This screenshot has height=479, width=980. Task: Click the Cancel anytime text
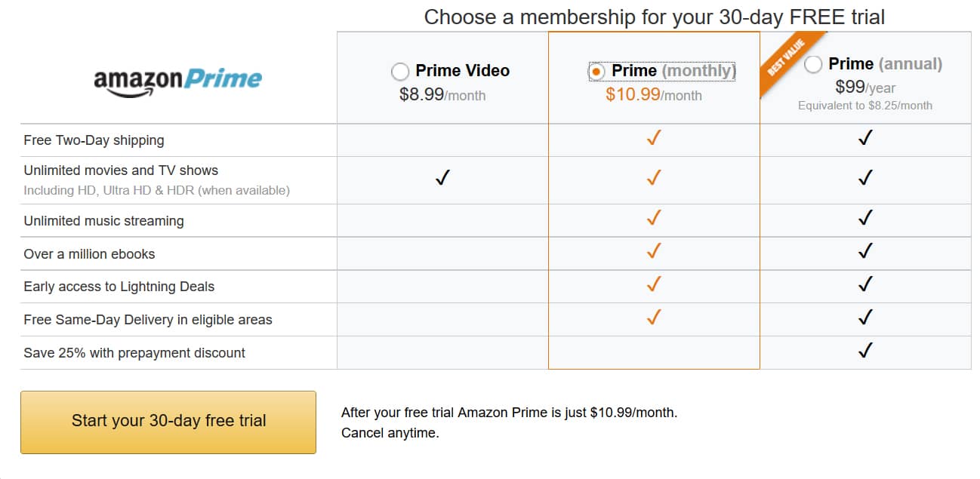[390, 433]
